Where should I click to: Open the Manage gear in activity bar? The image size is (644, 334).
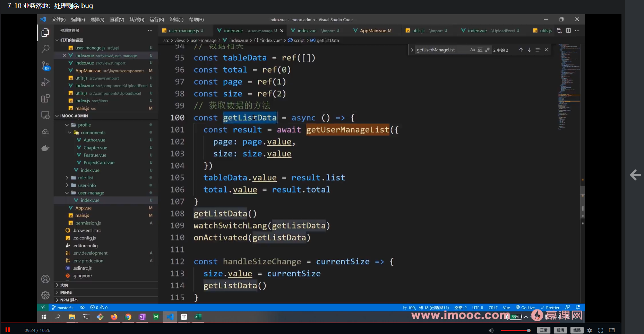[45, 295]
